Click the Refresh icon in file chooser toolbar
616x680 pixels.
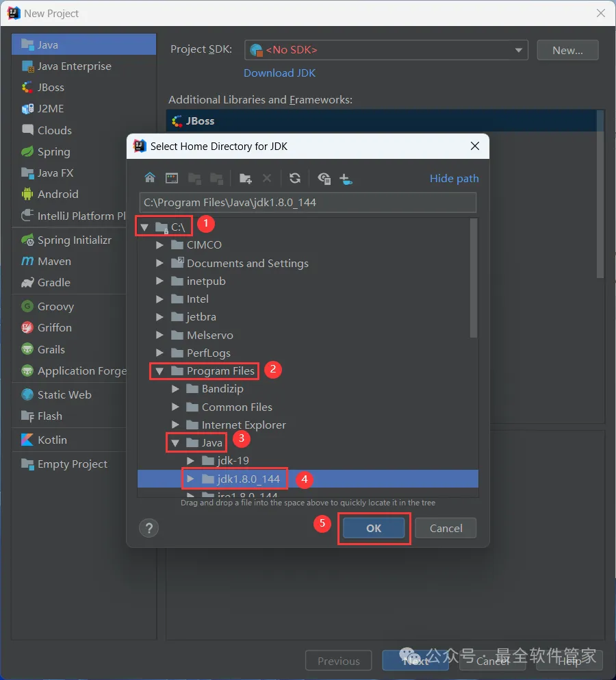point(295,178)
